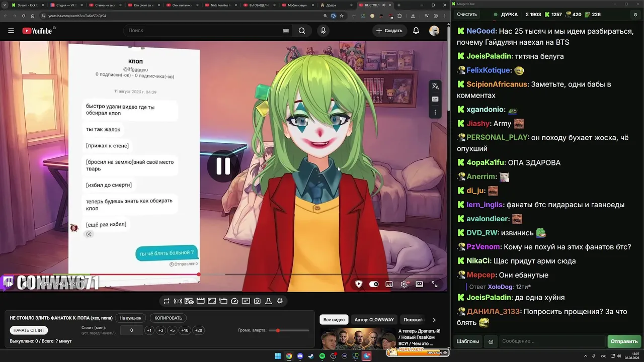Viewport: 644px width, 362px height.
Task: Bookmark this page with the star icon
Action: (342, 16)
